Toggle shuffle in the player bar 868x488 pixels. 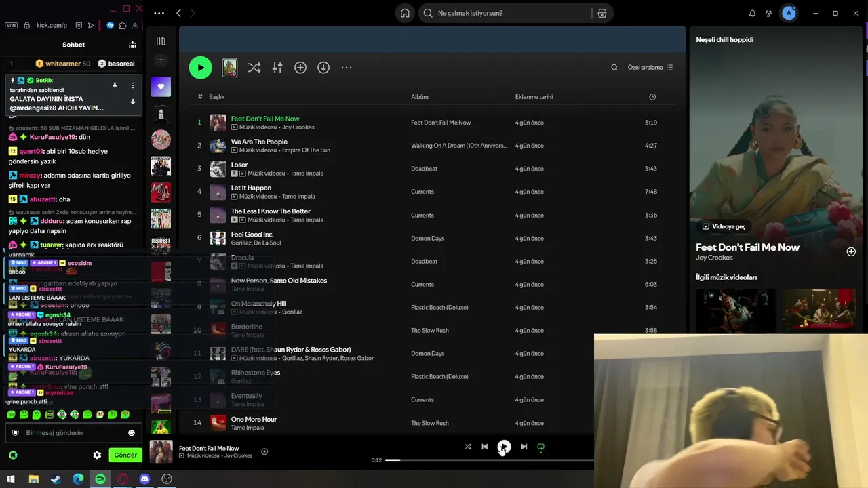click(x=468, y=447)
